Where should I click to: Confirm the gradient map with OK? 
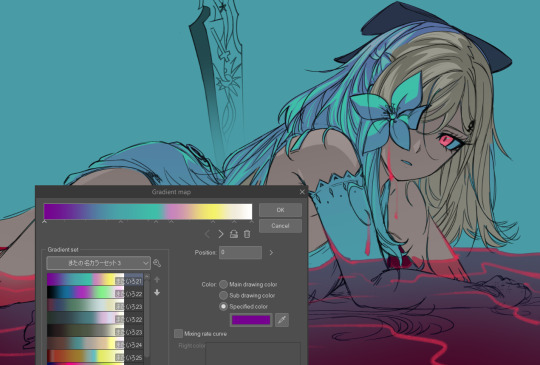[280, 210]
